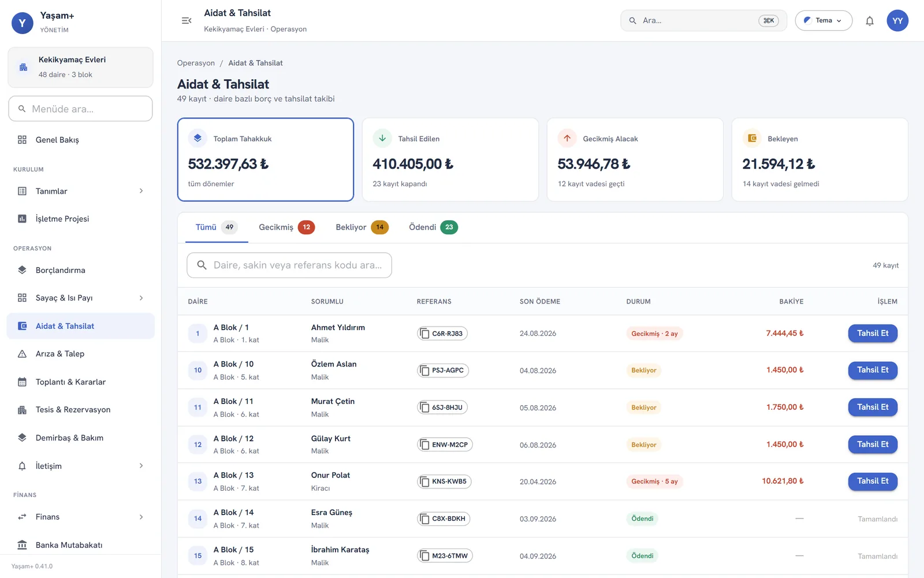This screenshot has width=924, height=578.
Task: Open the Tema dropdown
Action: coord(824,21)
